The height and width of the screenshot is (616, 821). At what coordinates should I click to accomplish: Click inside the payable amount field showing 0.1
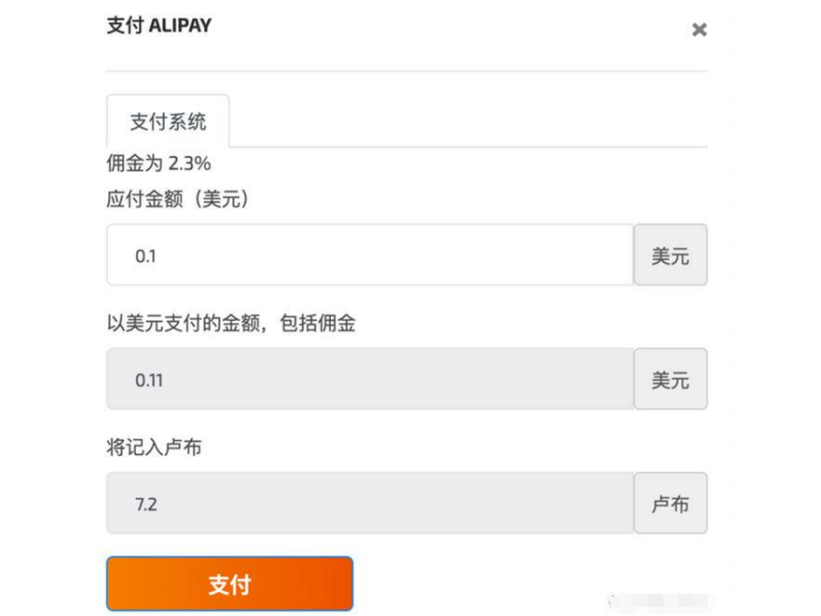click(x=370, y=254)
